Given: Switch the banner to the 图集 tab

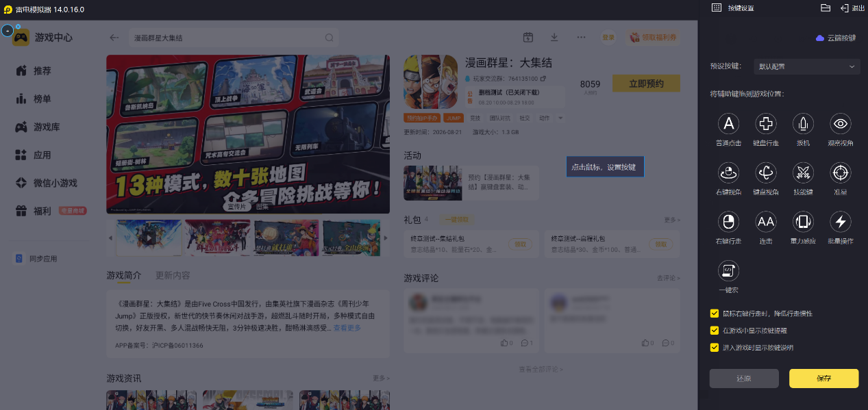Looking at the screenshot, I should pyautogui.click(x=262, y=206).
